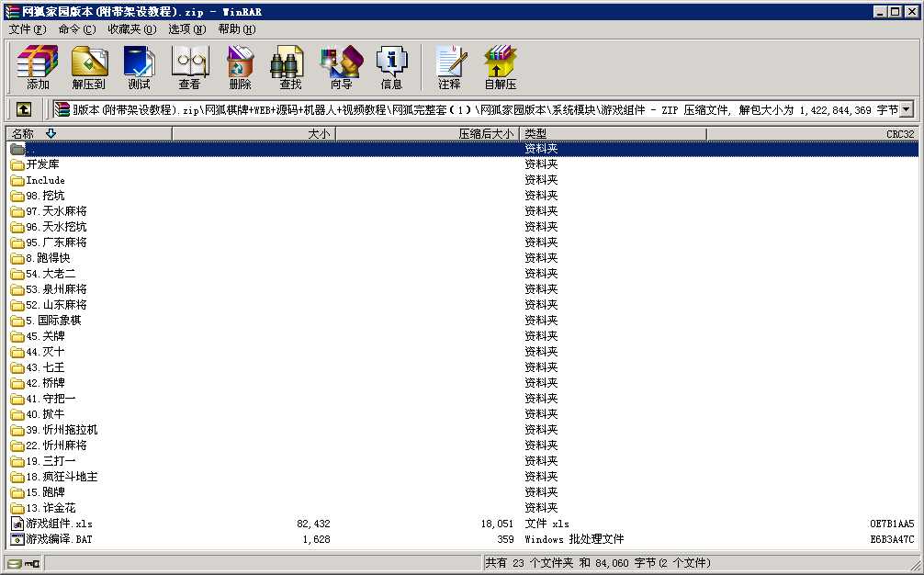
Task: Open the 查看 (View) tool
Action: click(x=190, y=67)
